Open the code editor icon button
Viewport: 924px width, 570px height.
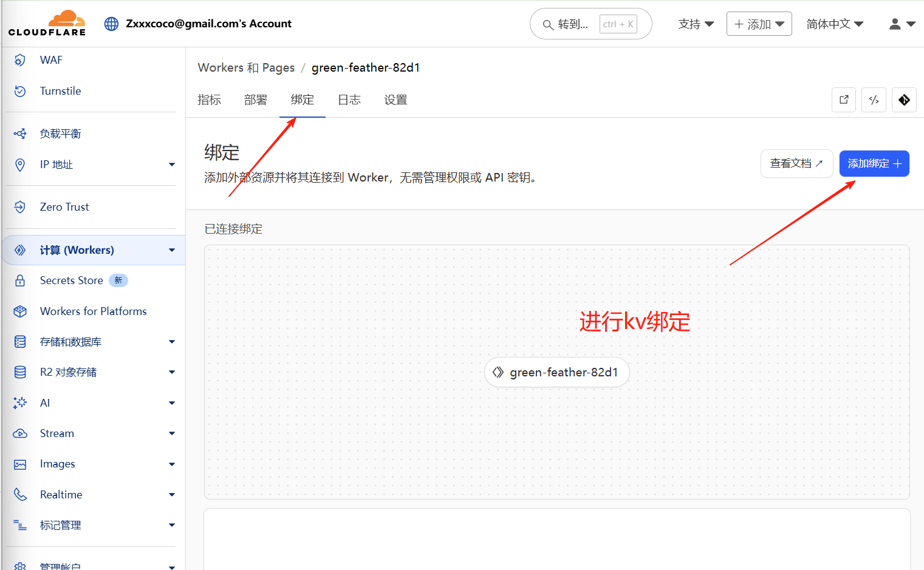point(874,100)
